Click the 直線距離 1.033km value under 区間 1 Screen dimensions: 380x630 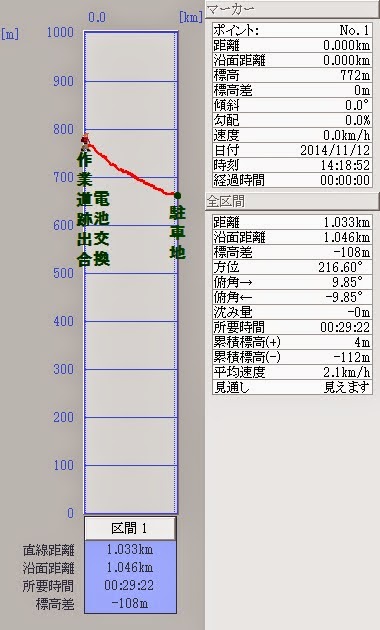130,549
